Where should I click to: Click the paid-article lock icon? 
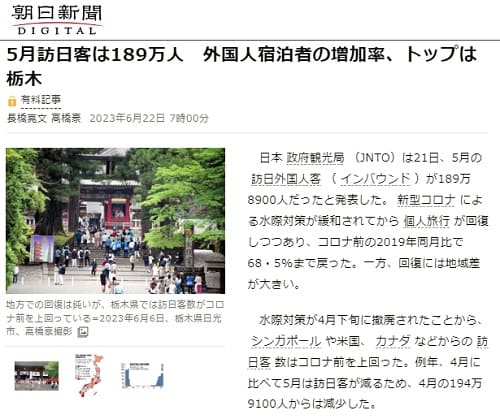pyautogui.click(x=12, y=101)
